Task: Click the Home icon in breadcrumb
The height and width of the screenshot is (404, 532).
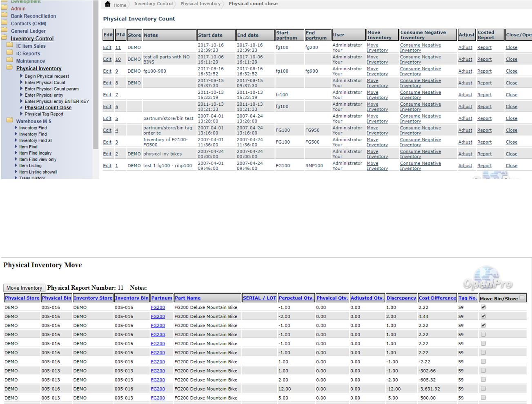Action: point(108,4)
